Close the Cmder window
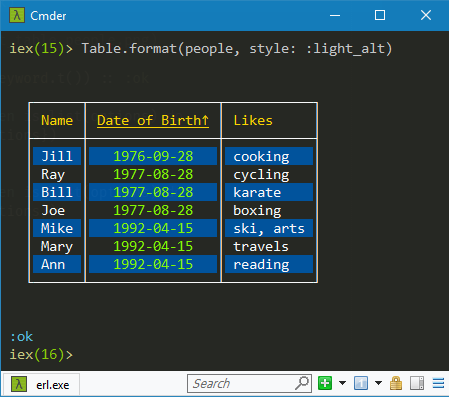Viewport: 449px width, 397px height. [426, 15]
